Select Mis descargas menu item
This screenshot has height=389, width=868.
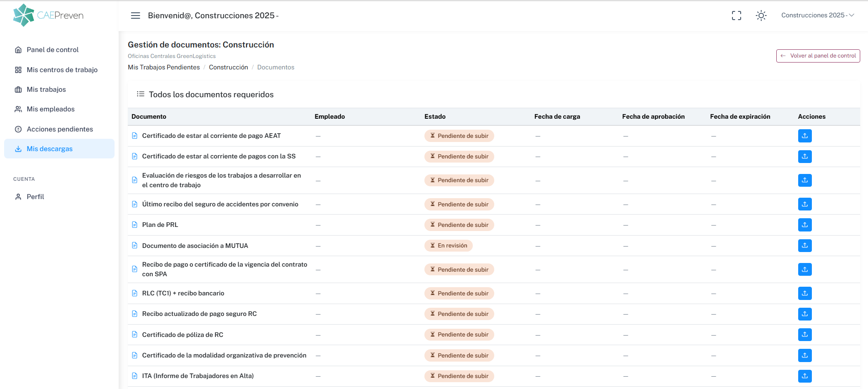[x=59, y=149]
